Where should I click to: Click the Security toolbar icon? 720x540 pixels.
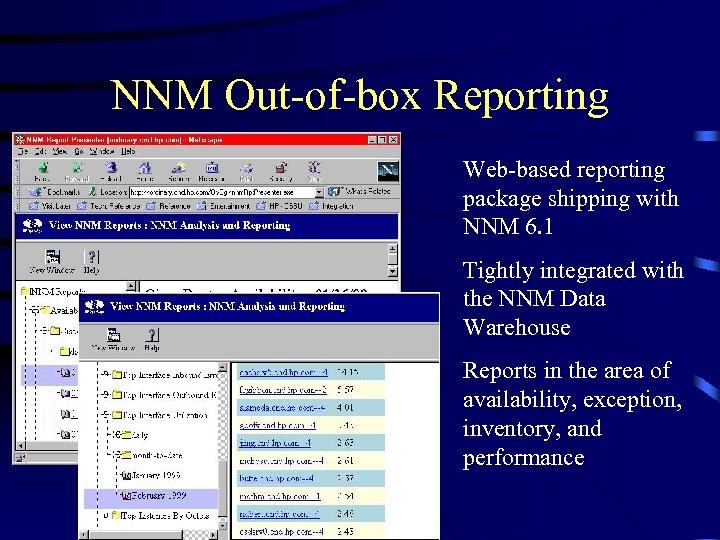(281, 168)
